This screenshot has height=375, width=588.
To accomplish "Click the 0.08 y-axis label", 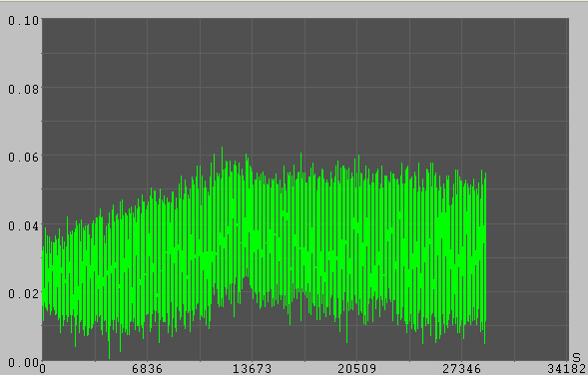I will tap(24, 89).
